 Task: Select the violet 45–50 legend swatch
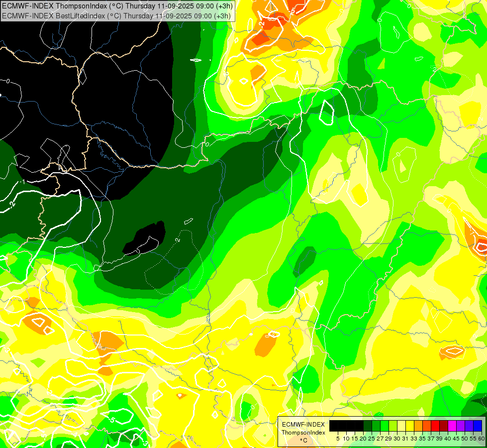pyautogui.click(x=461, y=426)
